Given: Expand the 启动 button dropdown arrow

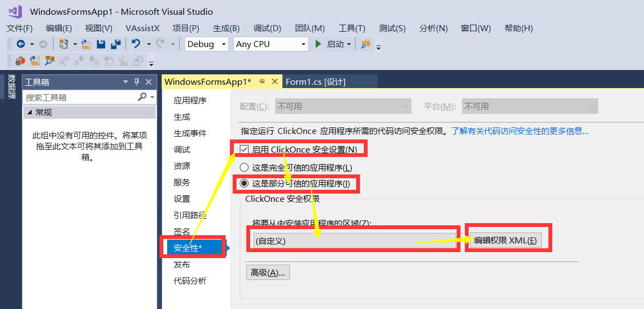Looking at the screenshot, I should [x=348, y=44].
